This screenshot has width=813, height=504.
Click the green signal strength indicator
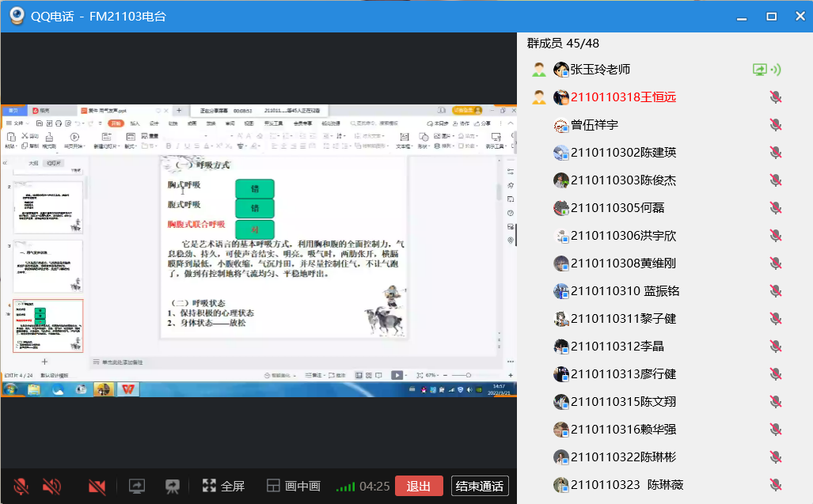[x=345, y=487]
